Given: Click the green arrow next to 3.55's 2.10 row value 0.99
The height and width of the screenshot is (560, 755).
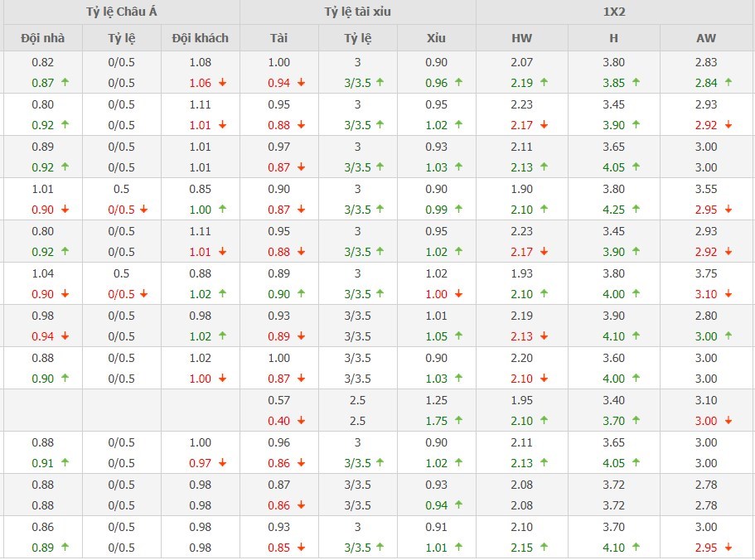Looking at the screenshot, I should (458, 210).
